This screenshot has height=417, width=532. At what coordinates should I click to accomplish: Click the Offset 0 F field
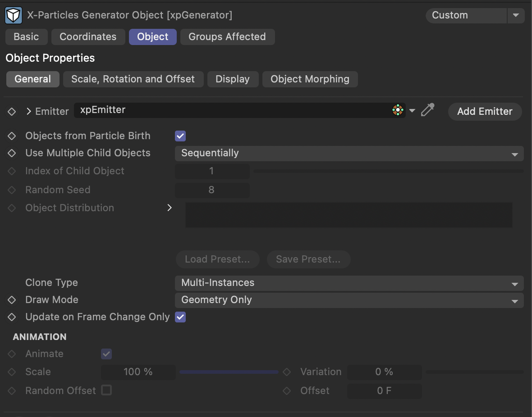pyautogui.click(x=385, y=390)
